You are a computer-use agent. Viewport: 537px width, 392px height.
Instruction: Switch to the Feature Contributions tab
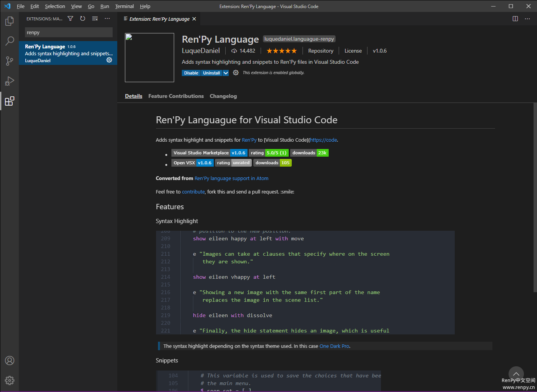click(x=176, y=96)
